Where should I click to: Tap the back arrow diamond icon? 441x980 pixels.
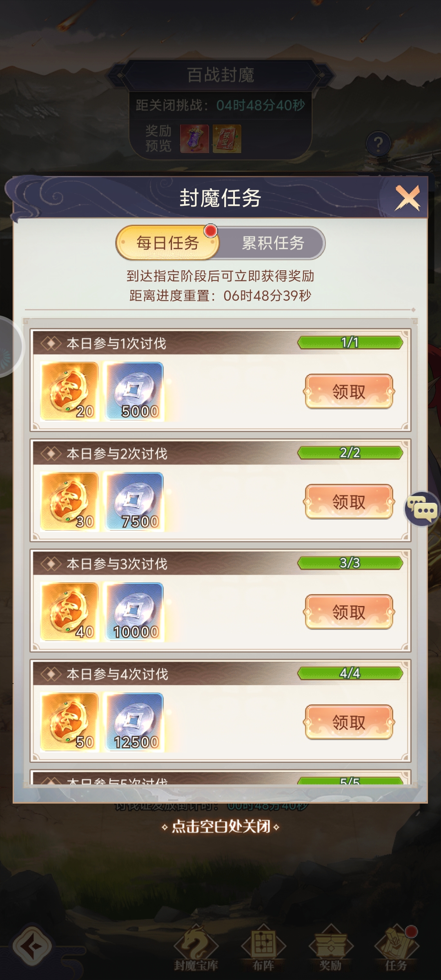[x=32, y=946]
